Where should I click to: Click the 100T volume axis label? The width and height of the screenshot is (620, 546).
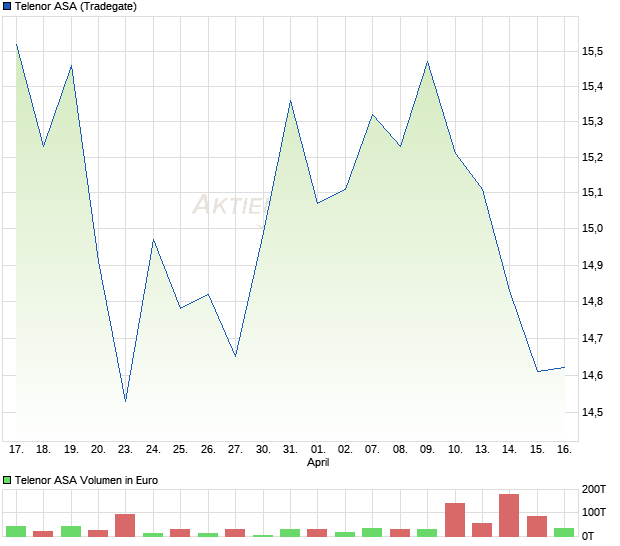594,512
